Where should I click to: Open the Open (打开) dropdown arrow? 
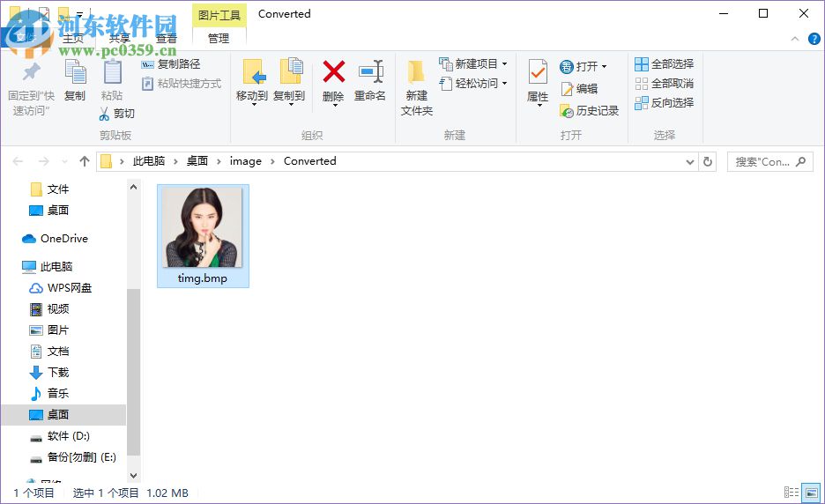click(x=604, y=67)
